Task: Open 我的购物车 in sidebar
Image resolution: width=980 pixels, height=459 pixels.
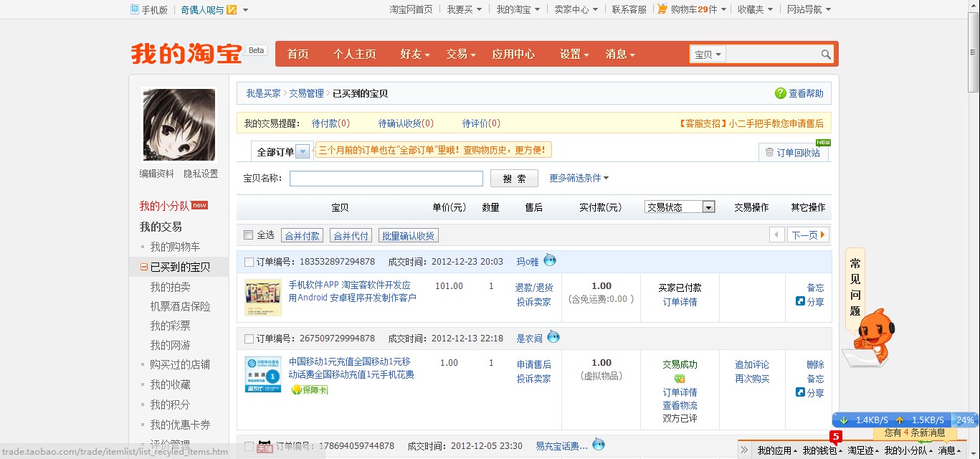Action: pyautogui.click(x=175, y=247)
